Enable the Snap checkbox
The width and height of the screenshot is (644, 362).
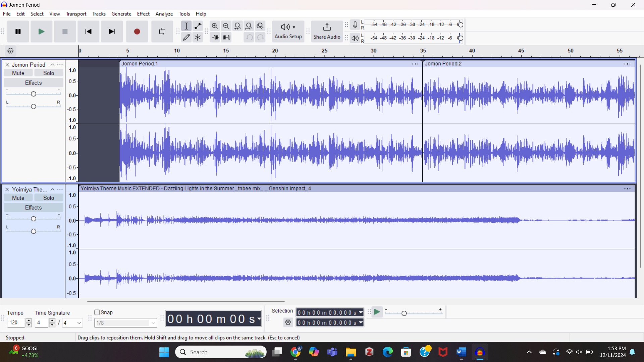[x=97, y=312]
